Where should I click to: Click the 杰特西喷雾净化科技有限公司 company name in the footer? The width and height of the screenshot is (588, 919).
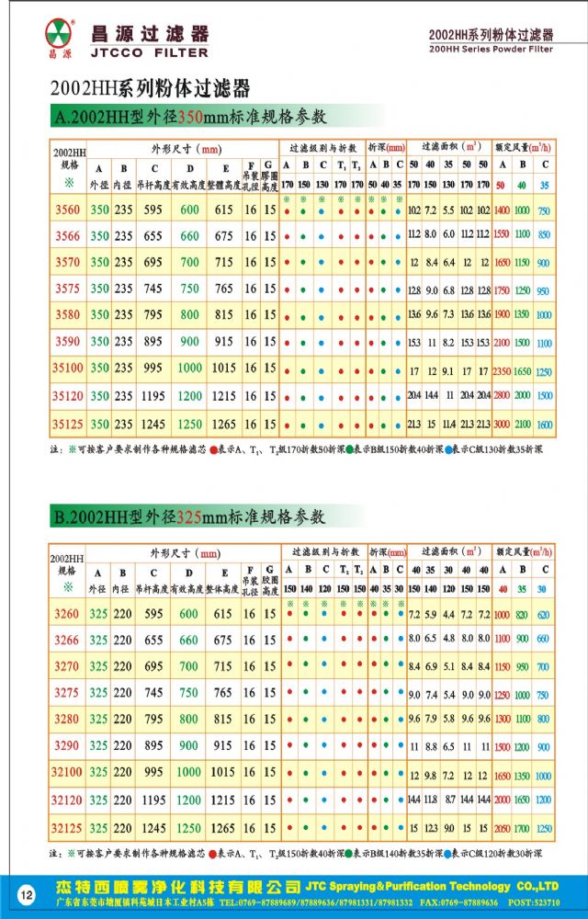(178, 886)
